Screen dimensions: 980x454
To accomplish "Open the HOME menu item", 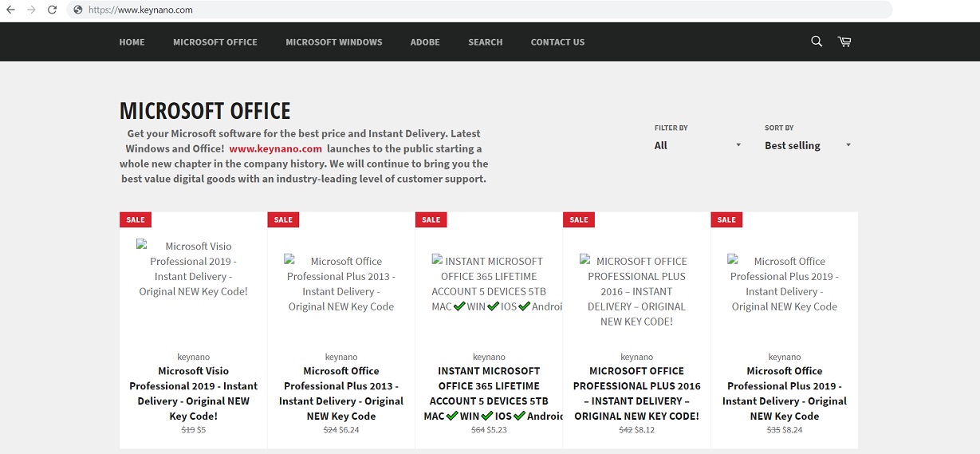I will coord(132,42).
